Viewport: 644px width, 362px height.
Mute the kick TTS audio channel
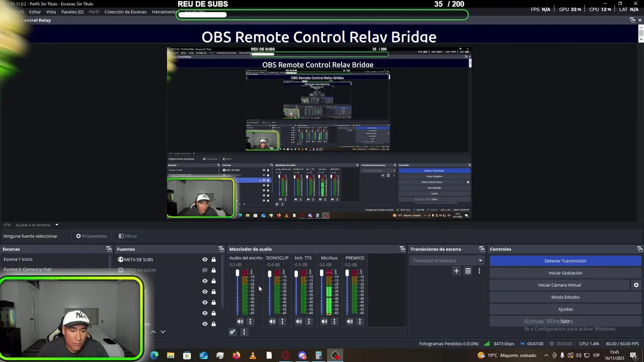coord(299,321)
